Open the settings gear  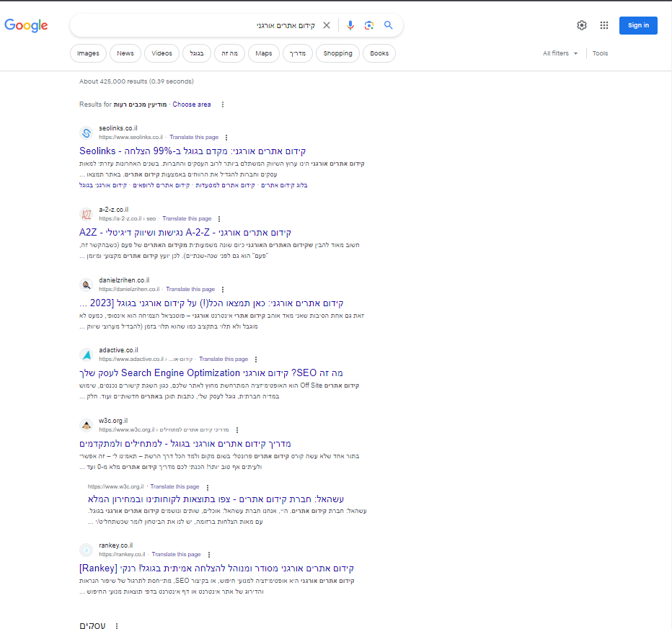point(582,25)
